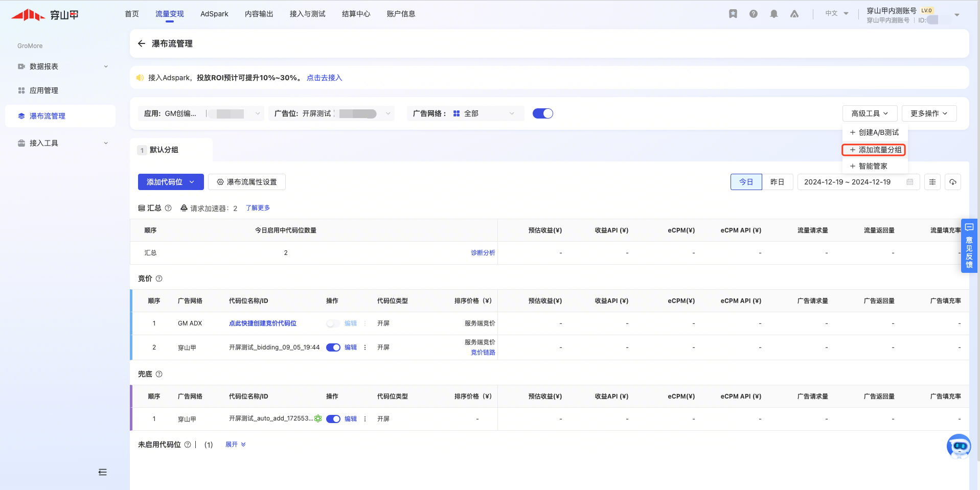The width and height of the screenshot is (980, 490).
Task: Collapse the sidebar using bottom menu icon
Action: (x=102, y=472)
